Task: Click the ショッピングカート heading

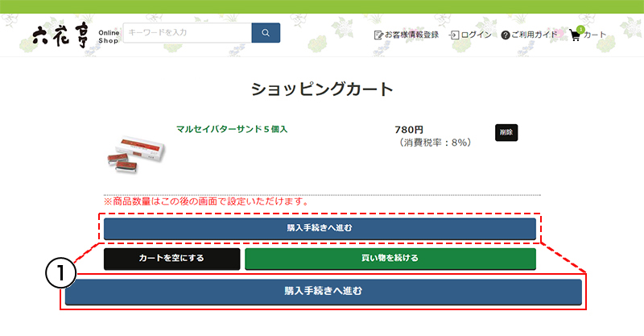Action: 322,89
